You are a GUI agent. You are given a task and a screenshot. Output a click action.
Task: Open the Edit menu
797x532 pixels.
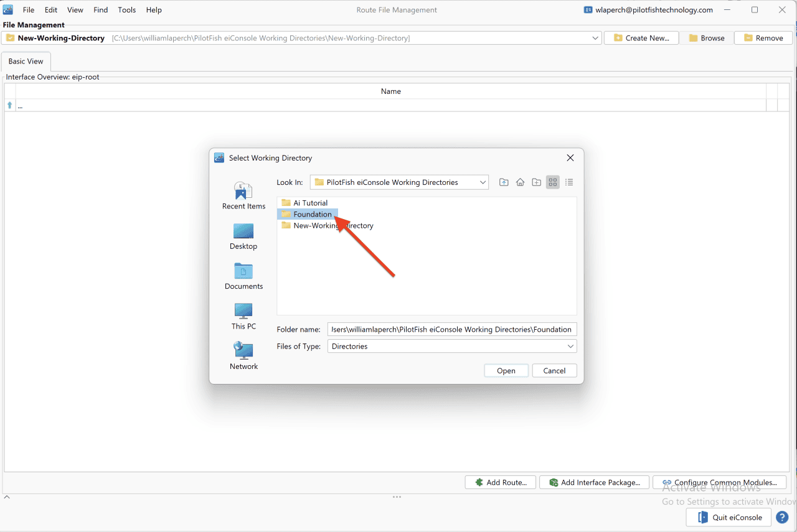51,10
